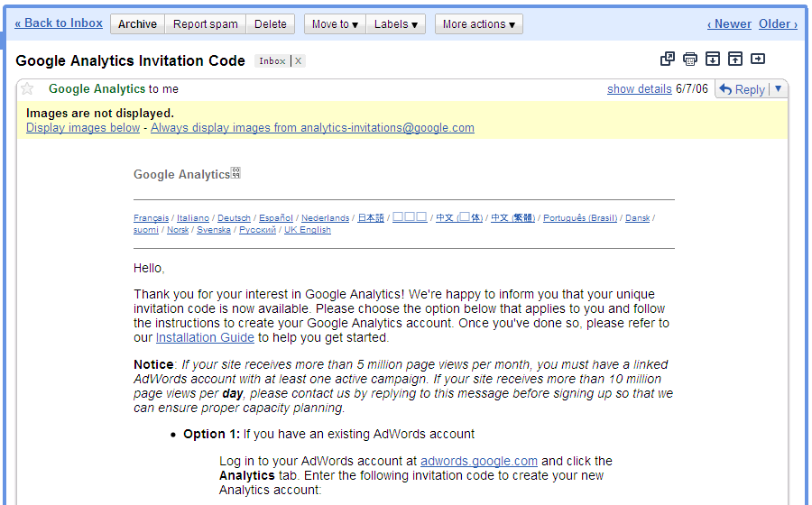Open the UK English language link
Image resolution: width=812 pixels, height=505 pixels.
point(308,230)
